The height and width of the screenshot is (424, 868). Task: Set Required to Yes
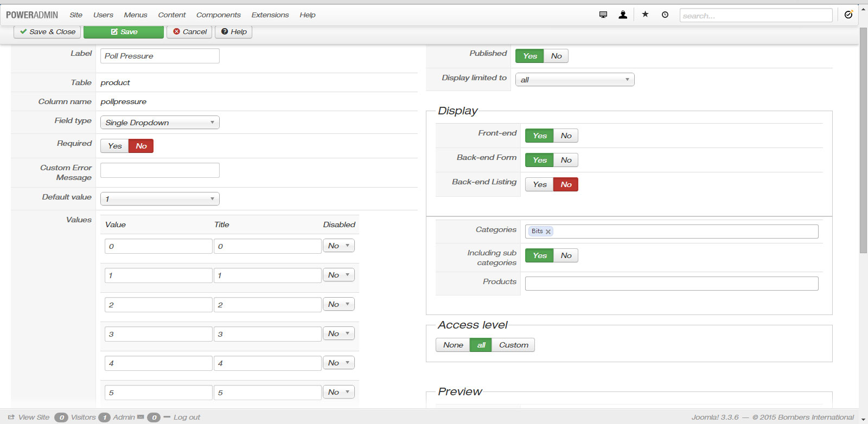114,146
